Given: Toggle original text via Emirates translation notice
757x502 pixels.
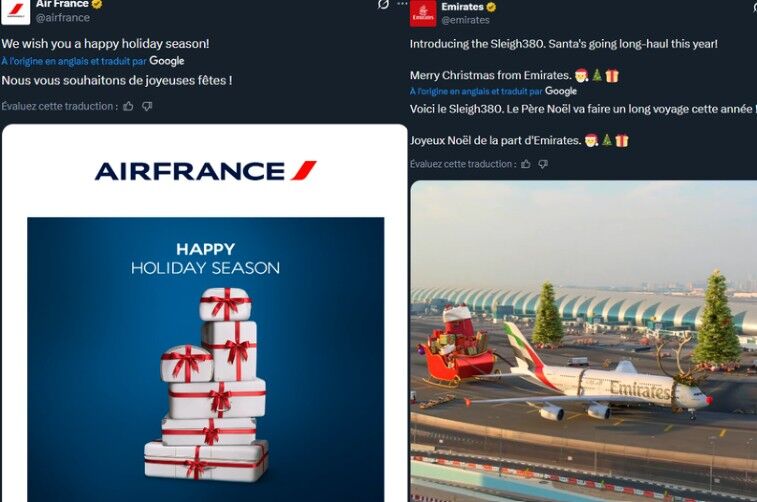Looking at the screenshot, I should (476, 91).
